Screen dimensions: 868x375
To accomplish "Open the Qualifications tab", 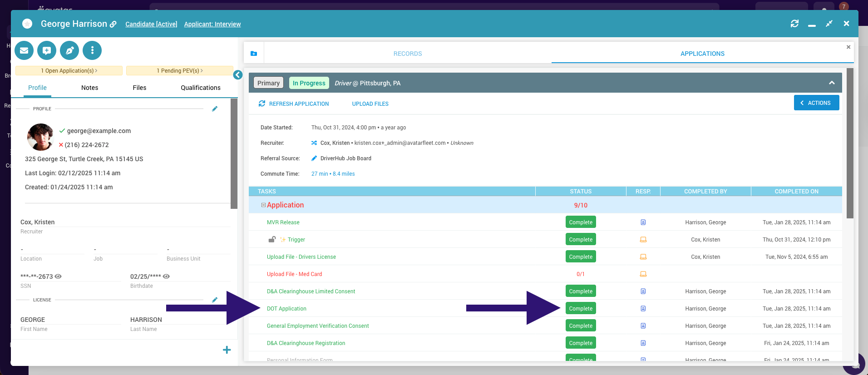I will 200,88.
